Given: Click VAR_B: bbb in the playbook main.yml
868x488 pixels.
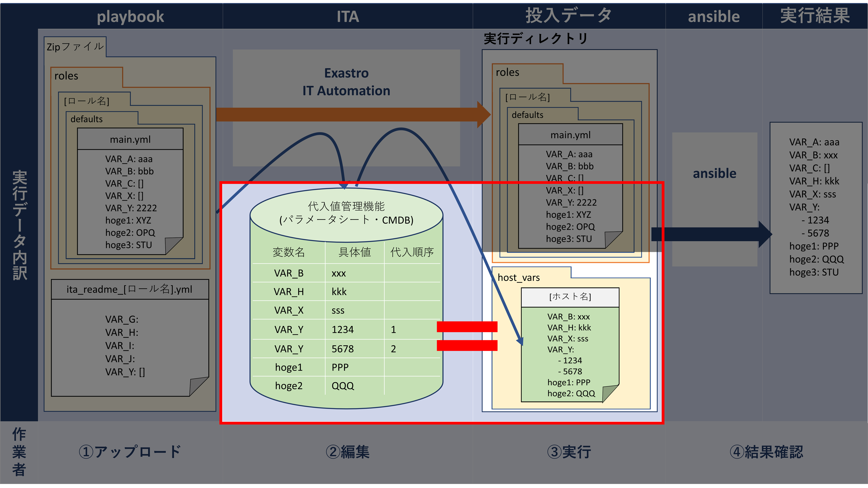Looking at the screenshot, I should click(129, 171).
